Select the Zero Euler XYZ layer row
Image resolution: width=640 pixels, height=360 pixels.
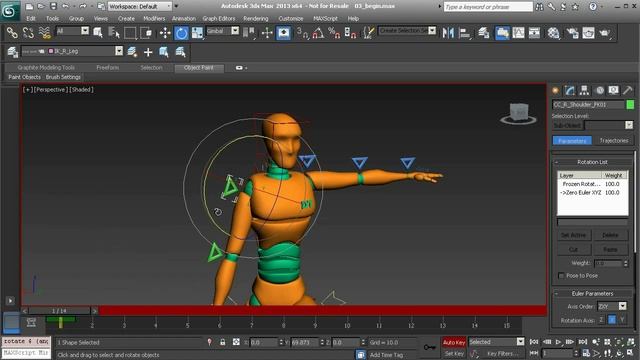pos(592,192)
